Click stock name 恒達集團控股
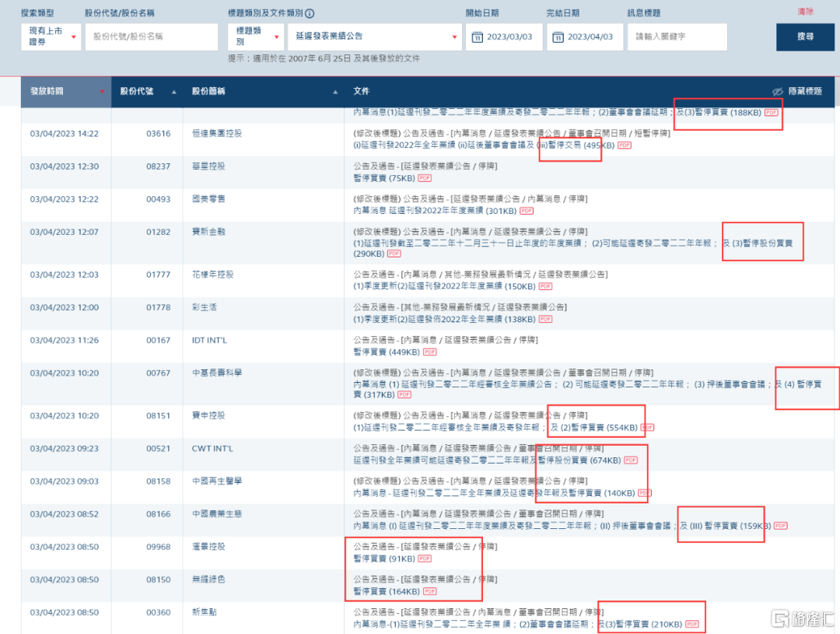840x634 pixels. [217, 133]
